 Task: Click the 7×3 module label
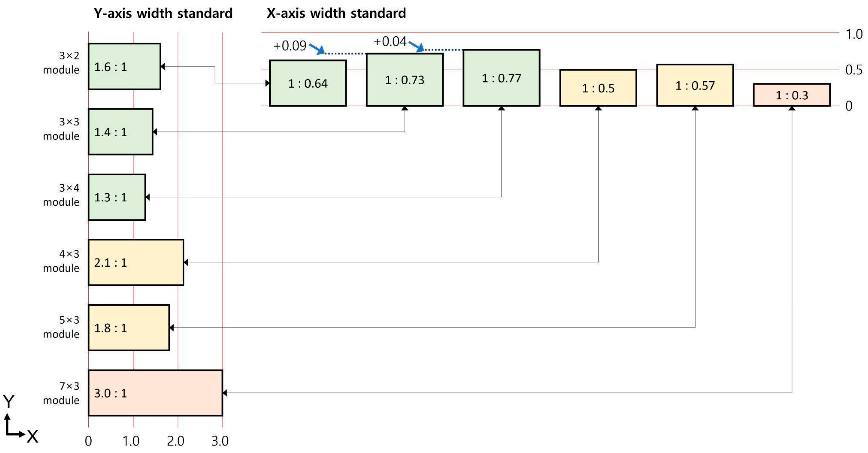pyautogui.click(x=62, y=393)
